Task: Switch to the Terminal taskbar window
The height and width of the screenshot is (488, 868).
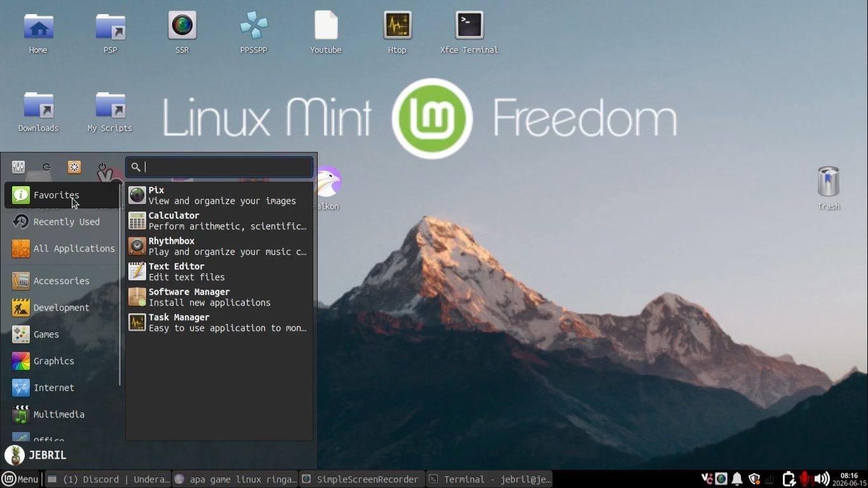Action: click(x=490, y=479)
